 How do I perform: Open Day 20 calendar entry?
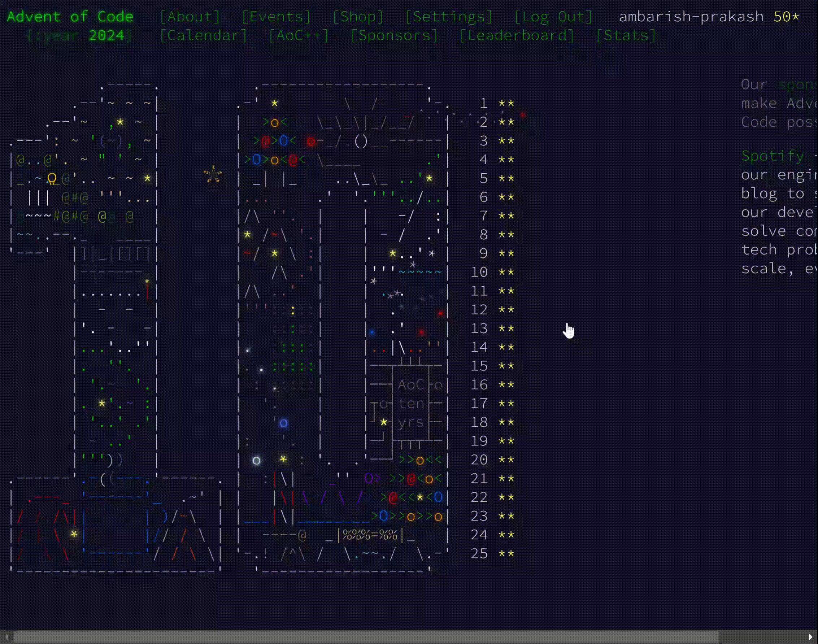[479, 460]
